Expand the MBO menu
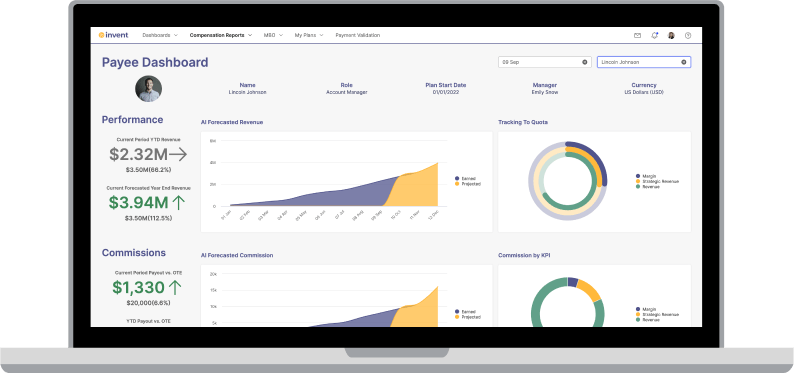 pyautogui.click(x=273, y=35)
